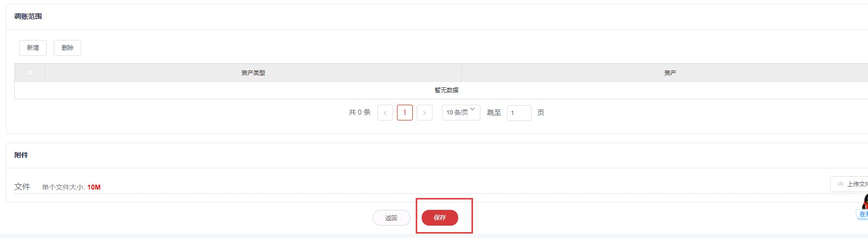Go to the previous page arrow

coord(385,113)
